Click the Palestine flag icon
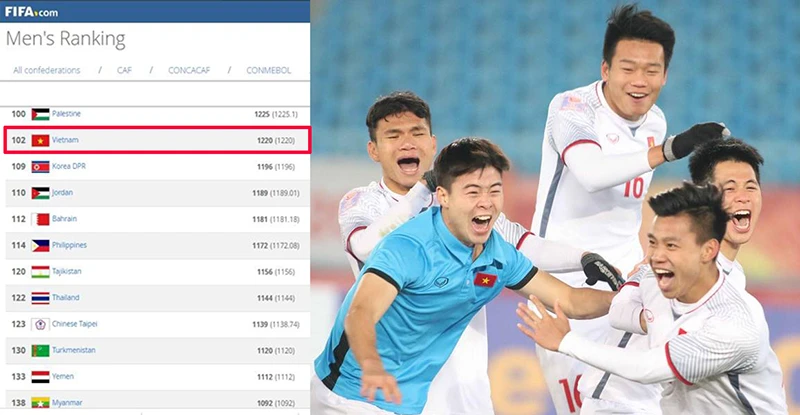Screen dimensions: 800x415 [40, 114]
